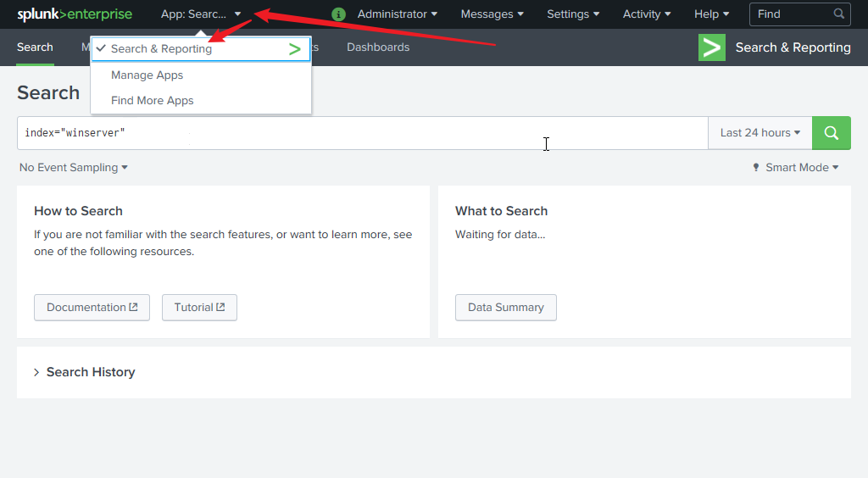This screenshot has height=478, width=868.
Task: Open the Activity dropdown
Action: (x=647, y=14)
